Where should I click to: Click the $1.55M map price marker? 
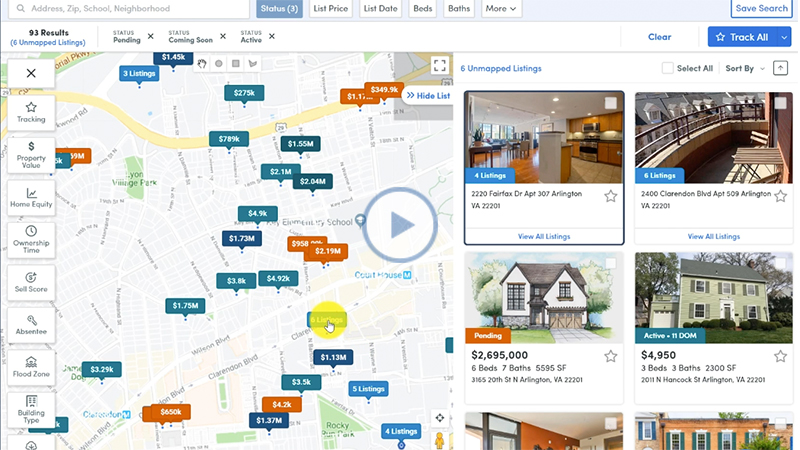301,144
